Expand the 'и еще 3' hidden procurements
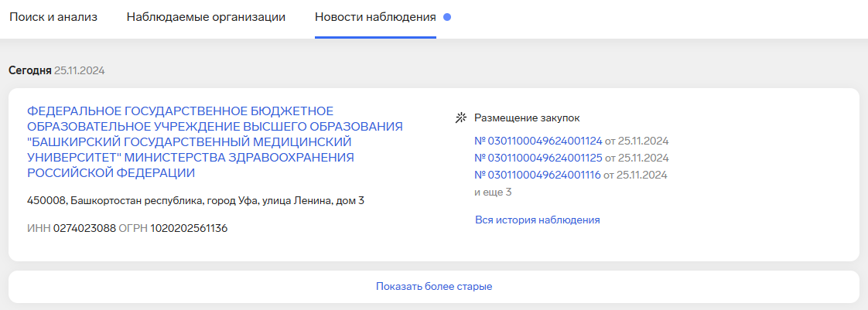Image resolution: width=868 pixels, height=310 pixels. (x=493, y=192)
